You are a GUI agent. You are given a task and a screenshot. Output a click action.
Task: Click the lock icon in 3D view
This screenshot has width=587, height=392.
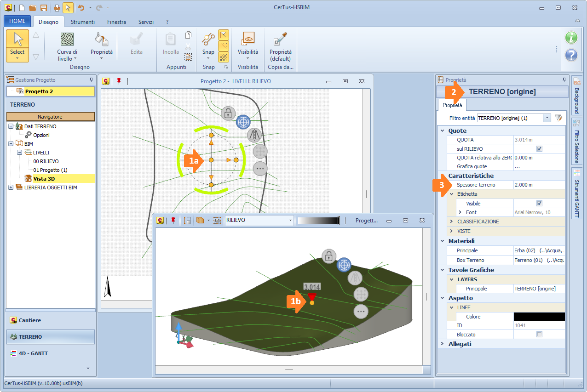(x=328, y=256)
